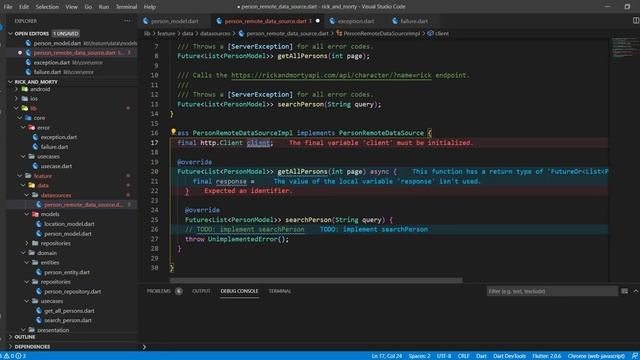The width and height of the screenshot is (640, 360).
Task: Switch to the Terminal panel tab
Action: [280, 291]
